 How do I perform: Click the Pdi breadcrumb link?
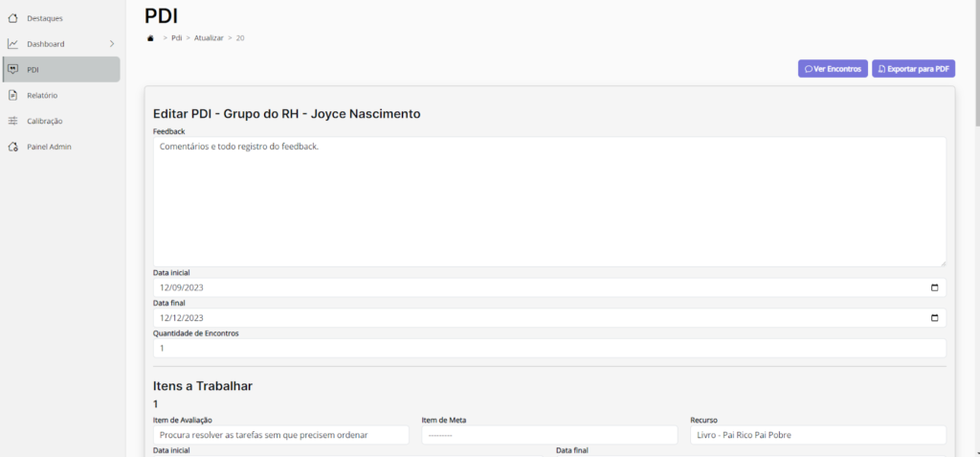click(177, 38)
